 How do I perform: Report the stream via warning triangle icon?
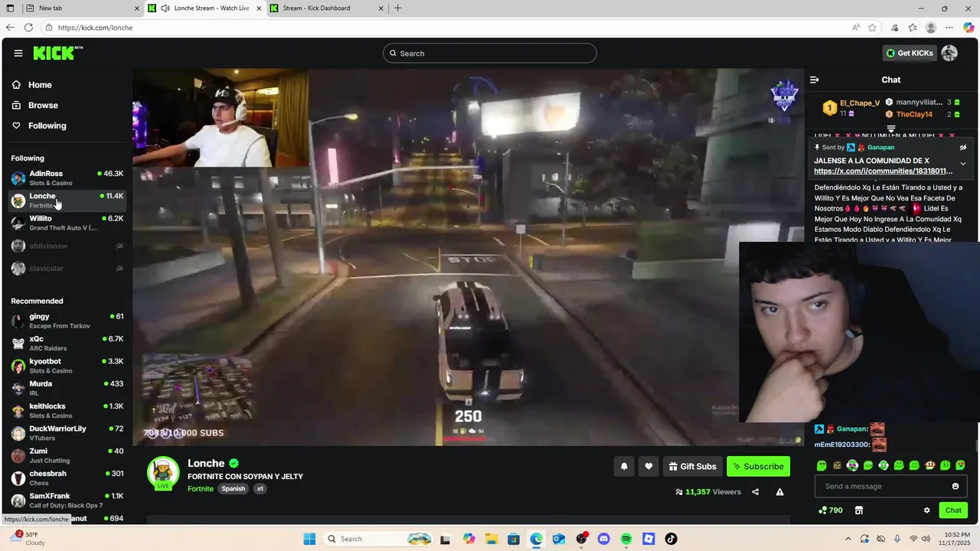tap(779, 492)
